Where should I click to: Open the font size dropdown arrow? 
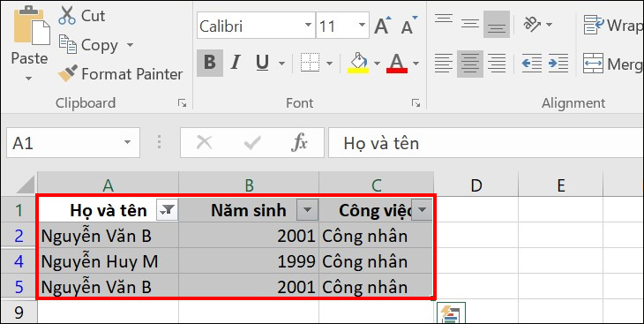pos(362,26)
